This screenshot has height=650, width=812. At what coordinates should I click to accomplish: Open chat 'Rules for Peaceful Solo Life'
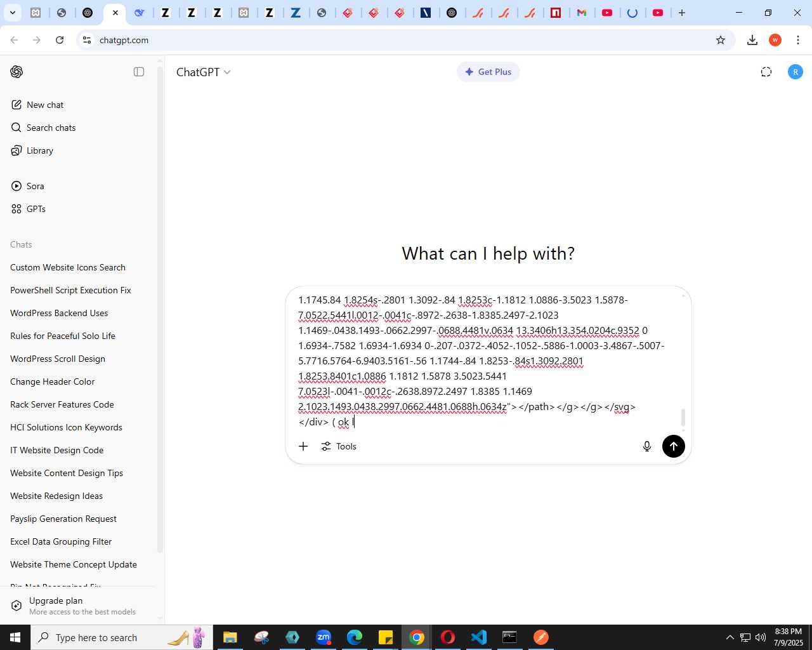tap(63, 336)
